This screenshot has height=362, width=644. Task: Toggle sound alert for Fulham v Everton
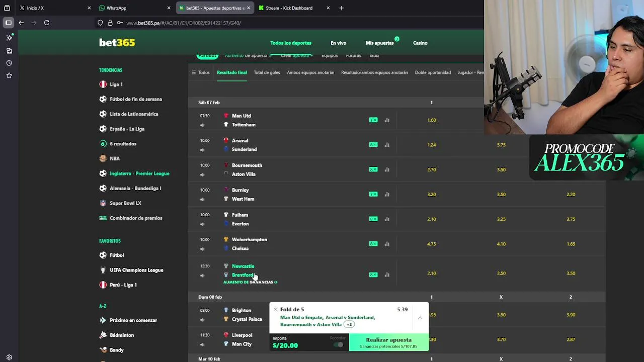pos(202,224)
